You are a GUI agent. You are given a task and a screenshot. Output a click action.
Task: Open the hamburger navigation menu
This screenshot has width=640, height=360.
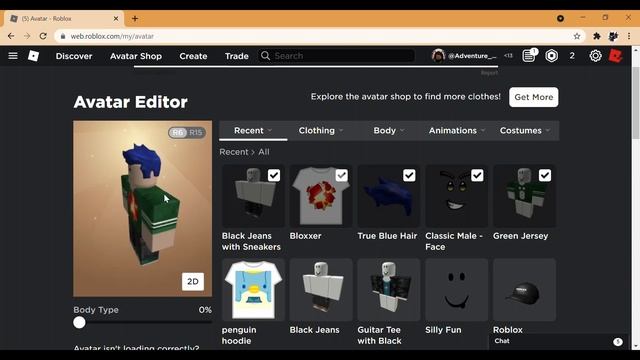(13, 56)
